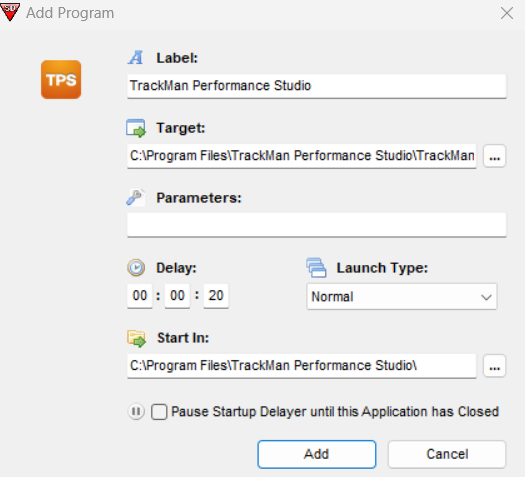This screenshot has width=525, height=477.
Task: Expand Launch Type list via chevron arrow
Action: pos(486,297)
